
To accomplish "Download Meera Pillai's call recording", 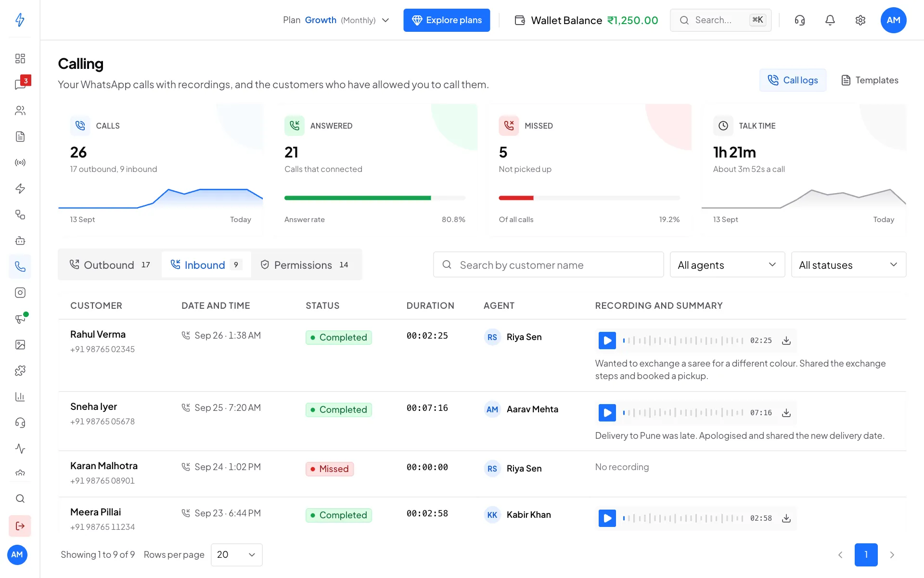I will pos(786,518).
